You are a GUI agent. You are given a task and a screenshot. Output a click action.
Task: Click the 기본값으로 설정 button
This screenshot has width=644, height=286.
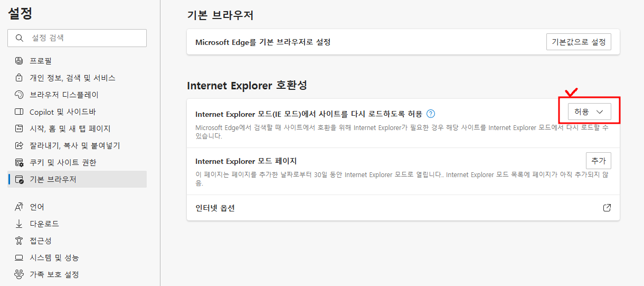pos(579,42)
